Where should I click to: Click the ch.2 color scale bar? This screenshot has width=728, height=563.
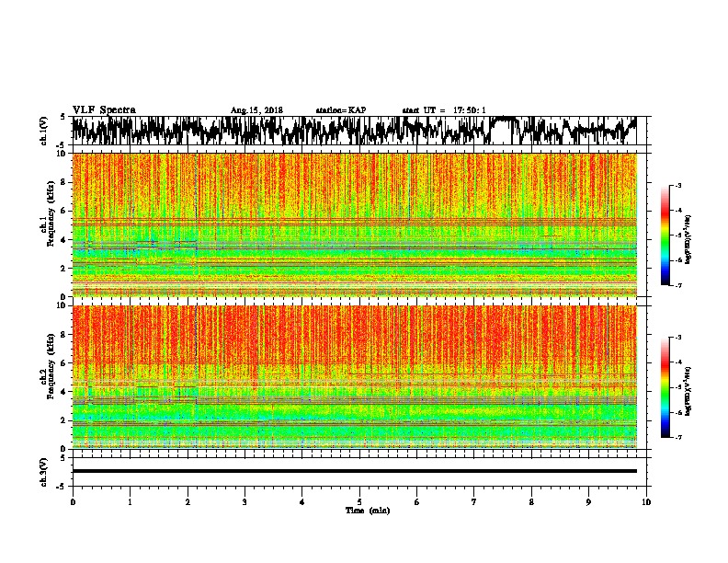tap(665, 387)
